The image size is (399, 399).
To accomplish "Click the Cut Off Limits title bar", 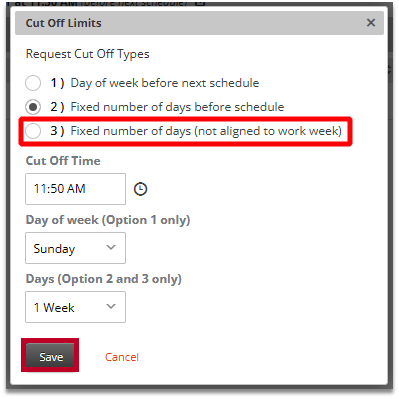I will [199, 23].
